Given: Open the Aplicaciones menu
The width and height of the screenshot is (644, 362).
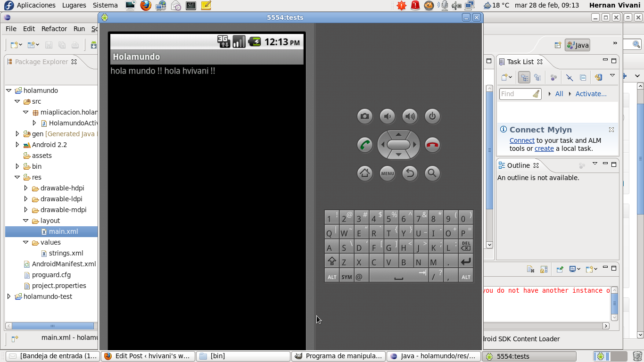Looking at the screenshot, I should [x=36, y=5].
